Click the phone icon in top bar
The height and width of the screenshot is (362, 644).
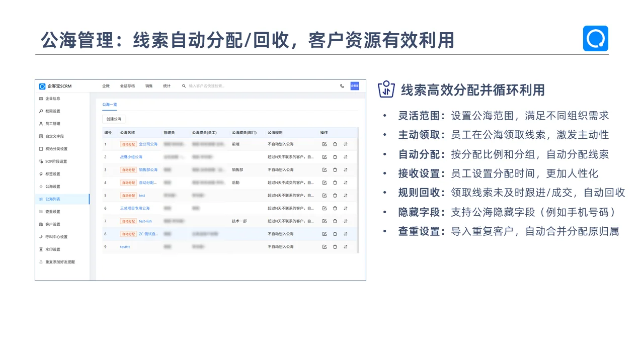(x=342, y=86)
